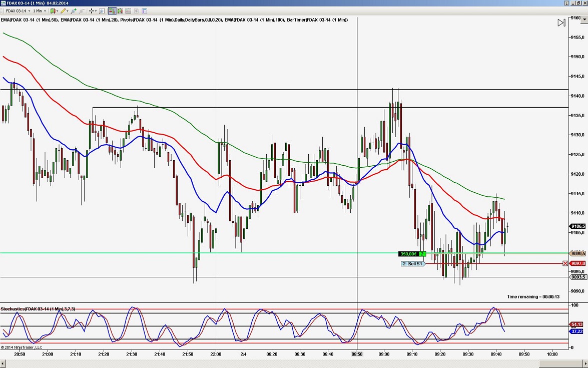Click the data box grid icon
The width and height of the screenshot is (588, 368).
(102, 11)
